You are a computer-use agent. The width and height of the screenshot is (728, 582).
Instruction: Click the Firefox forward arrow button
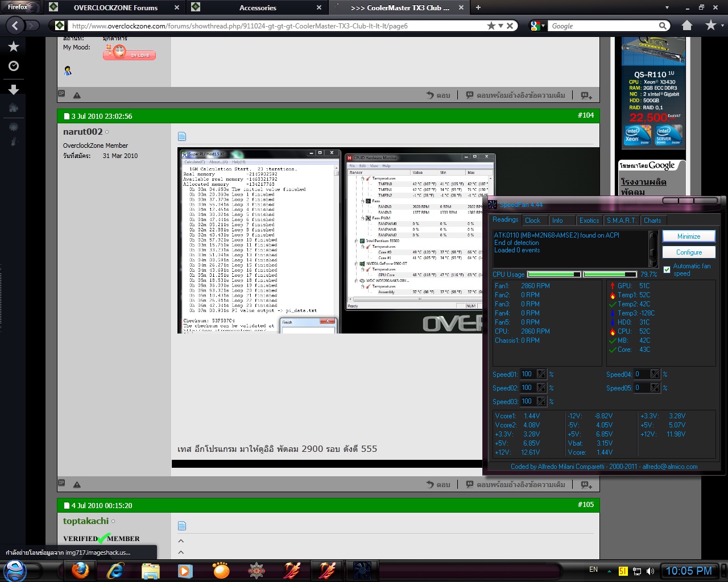[32, 26]
